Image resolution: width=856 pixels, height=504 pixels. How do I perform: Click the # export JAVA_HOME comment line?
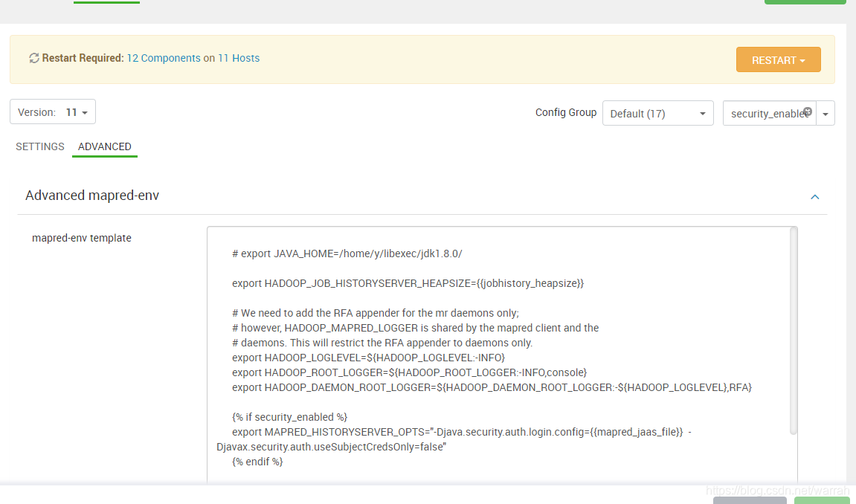(347, 253)
